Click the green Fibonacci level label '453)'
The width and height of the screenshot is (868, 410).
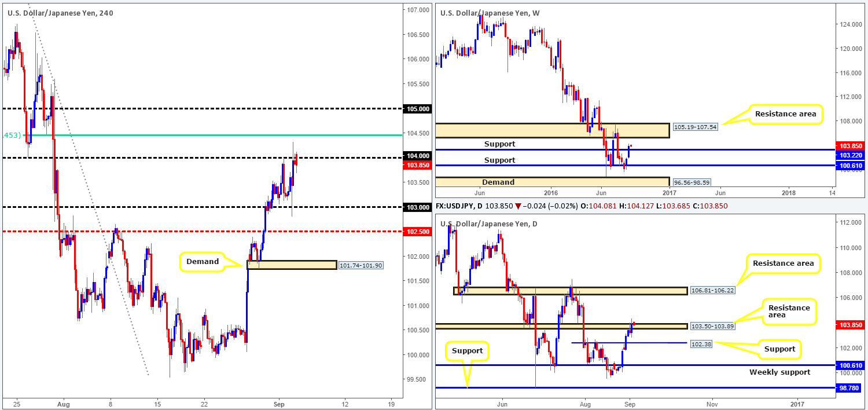(x=13, y=136)
